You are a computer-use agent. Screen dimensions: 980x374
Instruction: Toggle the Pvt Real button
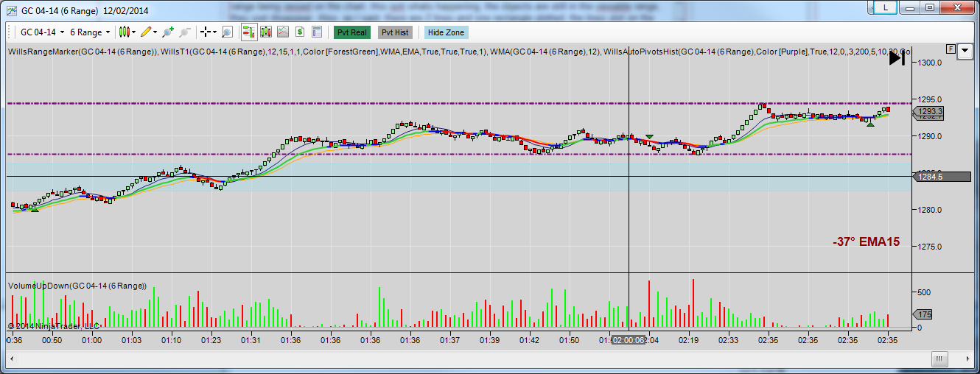(x=352, y=32)
